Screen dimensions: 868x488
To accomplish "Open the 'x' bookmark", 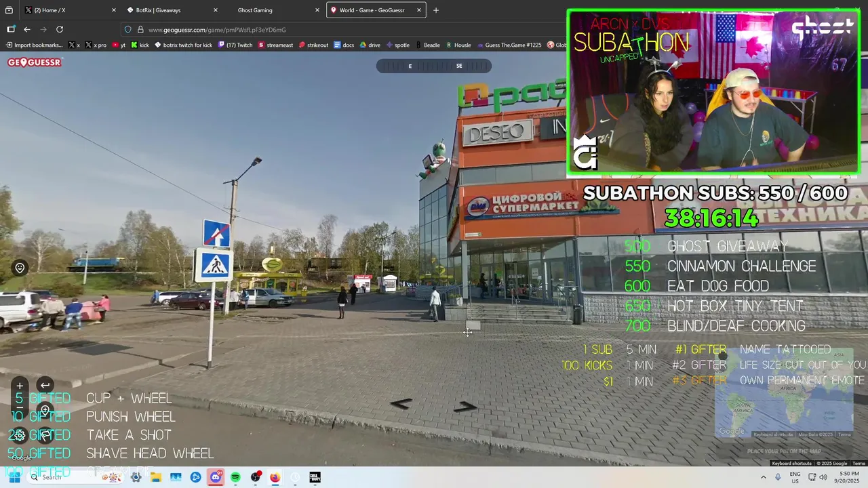I will coord(75,45).
